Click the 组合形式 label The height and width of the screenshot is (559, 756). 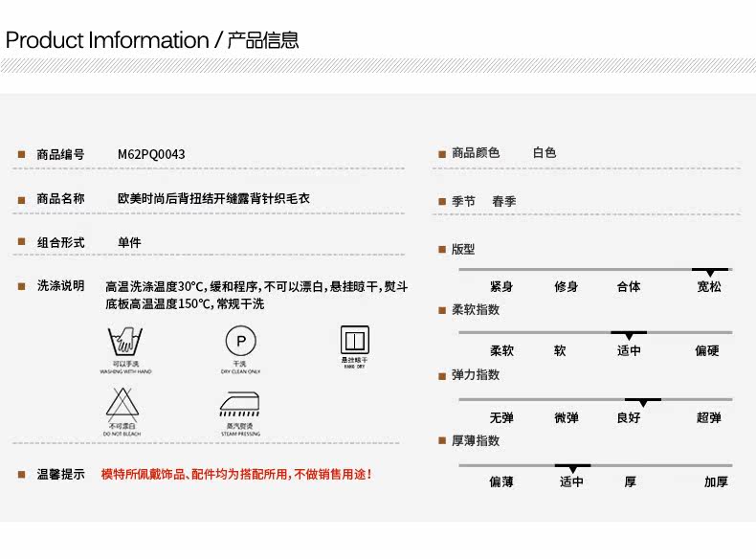pyautogui.click(x=60, y=242)
